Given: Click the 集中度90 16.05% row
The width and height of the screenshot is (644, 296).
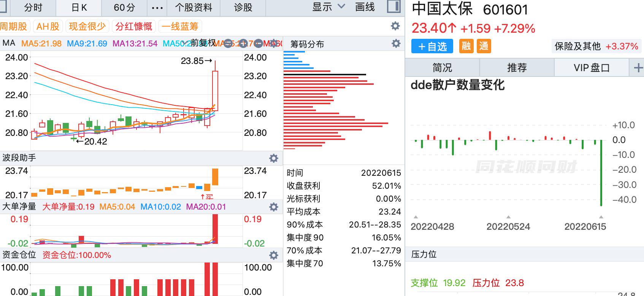Looking at the screenshot, I should [x=344, y=237].
